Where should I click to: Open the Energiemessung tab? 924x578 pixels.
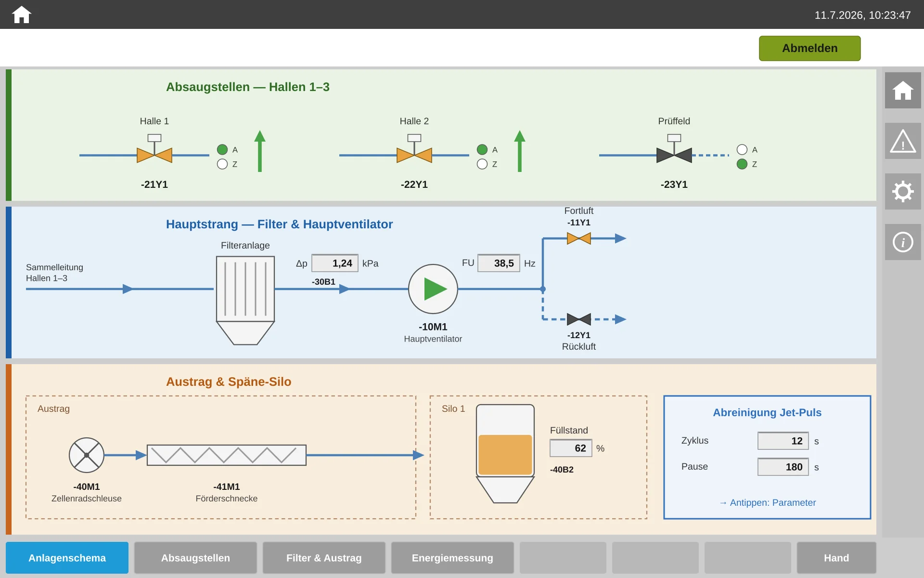click(452, 558)
